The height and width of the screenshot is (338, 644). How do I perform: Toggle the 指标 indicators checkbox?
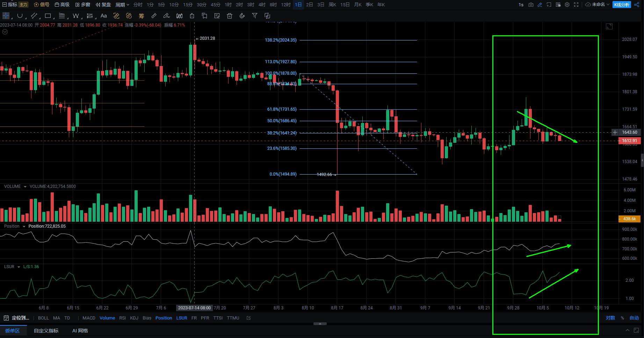(x=10, y=5)
